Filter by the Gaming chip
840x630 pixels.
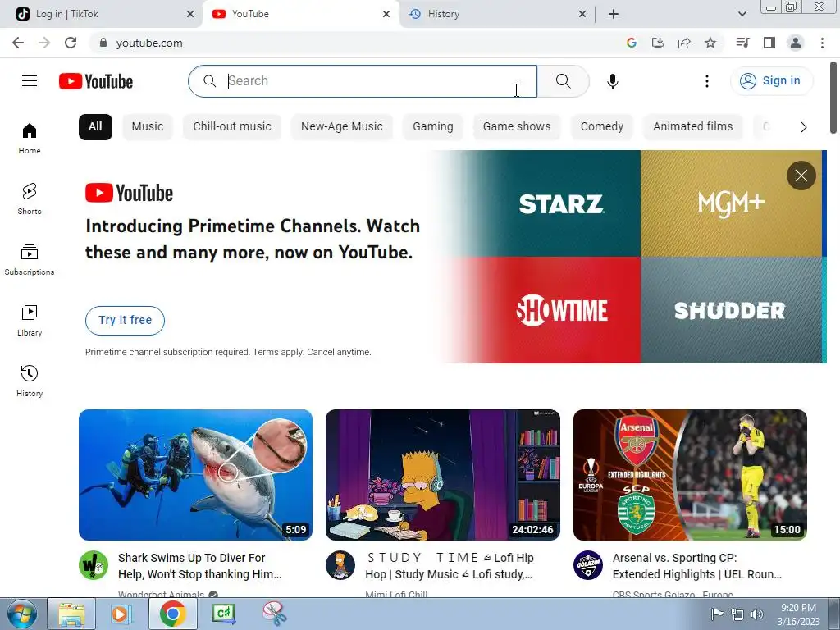[433, 127]
